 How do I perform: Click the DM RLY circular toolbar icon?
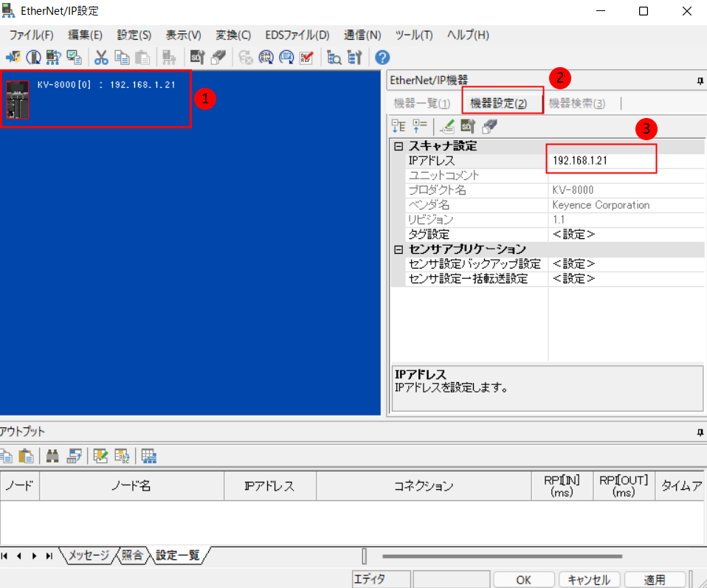pos(266,58)
